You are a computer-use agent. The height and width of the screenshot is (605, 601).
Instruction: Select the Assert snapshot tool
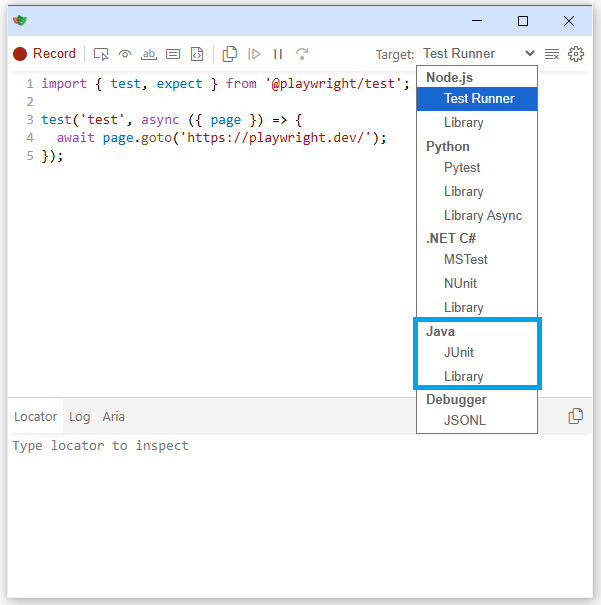click(x=197, y=54)
